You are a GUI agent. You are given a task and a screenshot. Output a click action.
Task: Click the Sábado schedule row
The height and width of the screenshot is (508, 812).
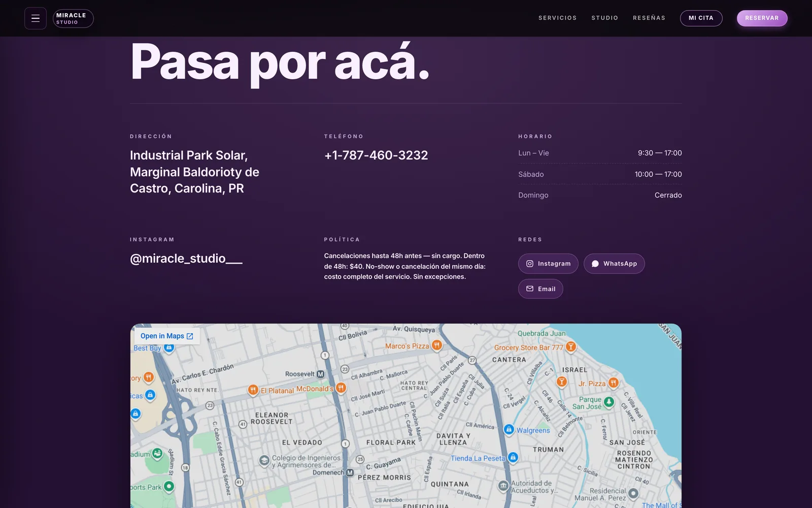click(x=600, y=174)
